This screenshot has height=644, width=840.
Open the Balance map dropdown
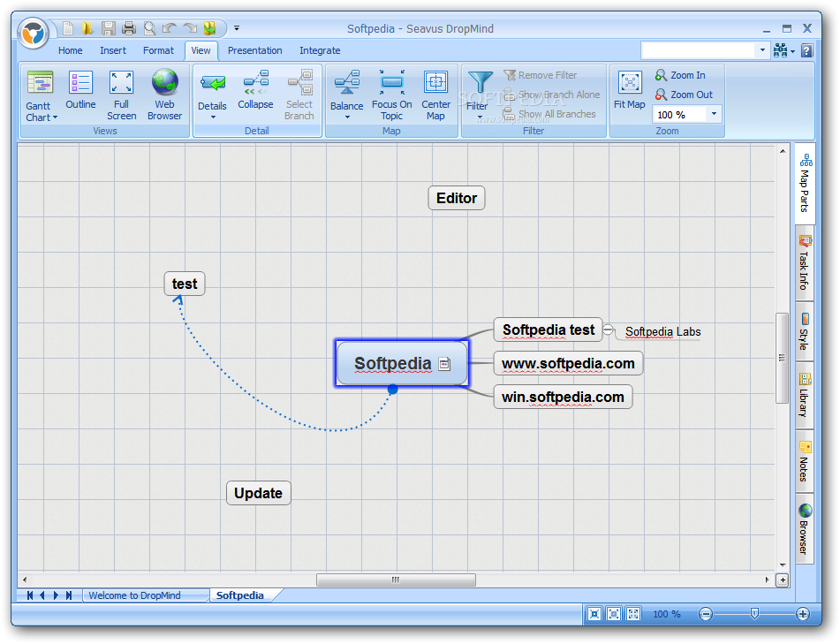click(346, 95)
